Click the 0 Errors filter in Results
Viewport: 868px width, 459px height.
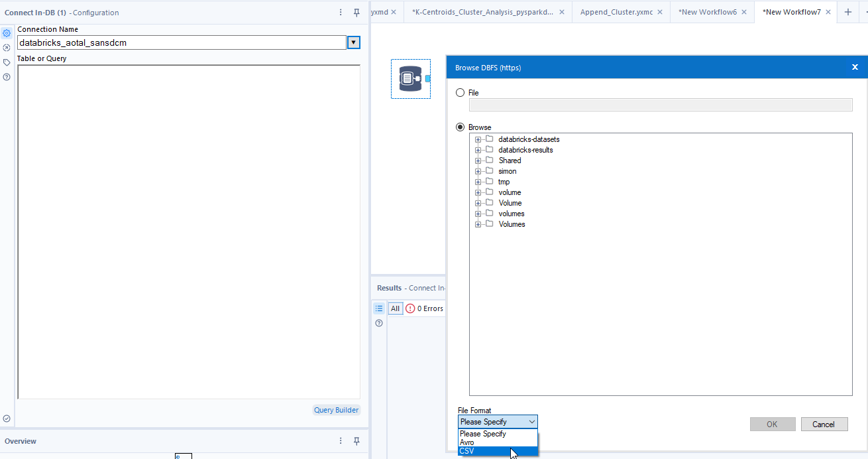coord(423,308)
